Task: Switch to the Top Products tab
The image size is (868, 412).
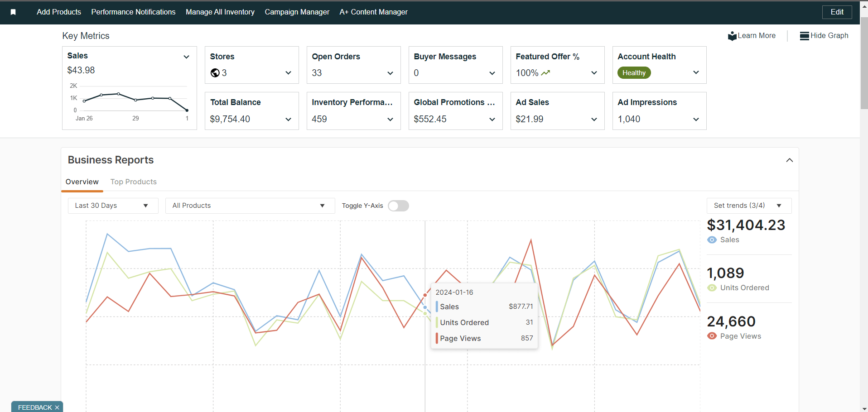Action: click(134, 182)
